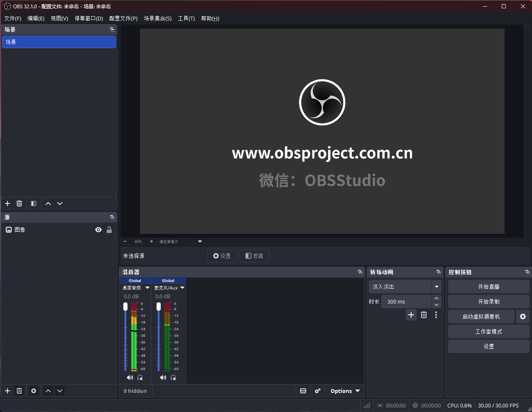
Task: Delete the selected scene with trash icon
Action: [x=19, y=204]
